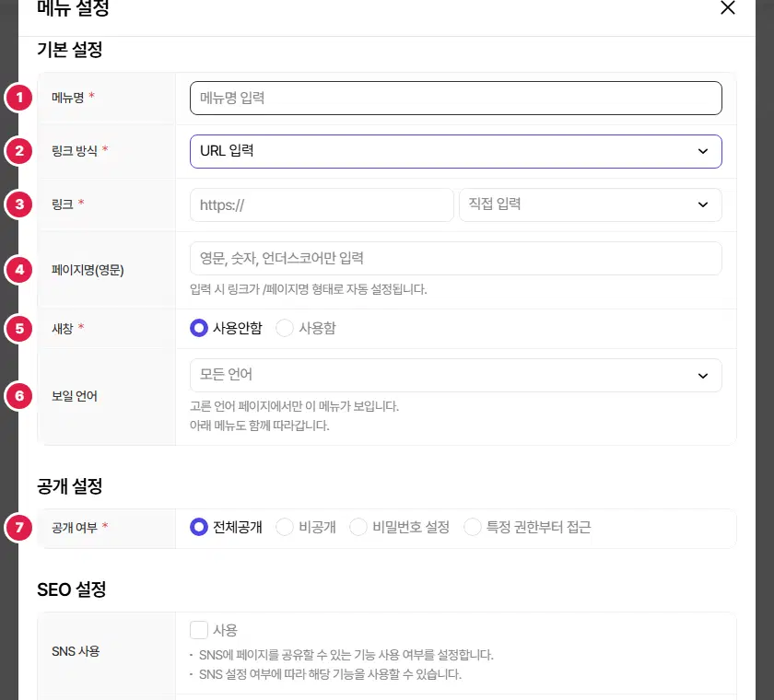774x700 pixels.
Task: Click the 보일 언어 field label
Action: tap(75, 396)
